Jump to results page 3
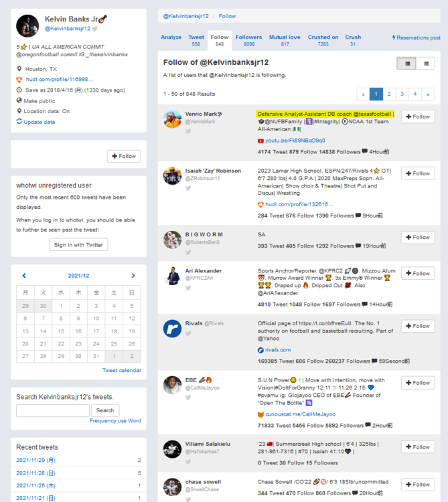Screen dimensions: 448x502 [x=402, y=94]
